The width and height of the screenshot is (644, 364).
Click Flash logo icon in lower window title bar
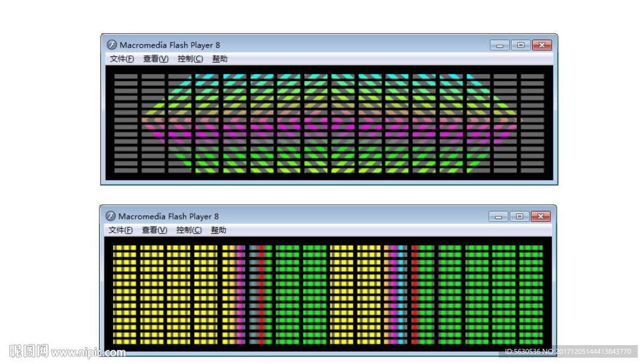pyautogui.click(x=110, y=216)
